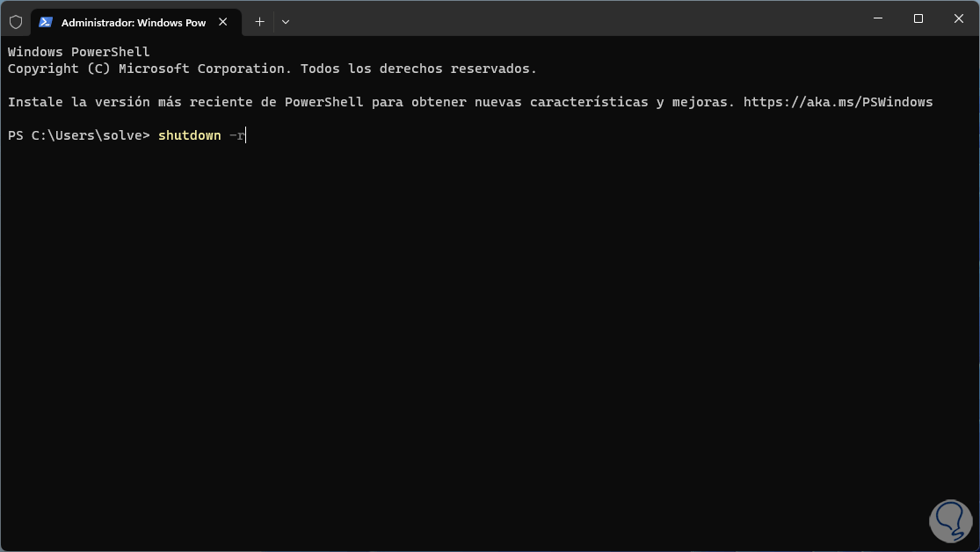Click the PowerShell icon in the tab

(x=46, y=22)
